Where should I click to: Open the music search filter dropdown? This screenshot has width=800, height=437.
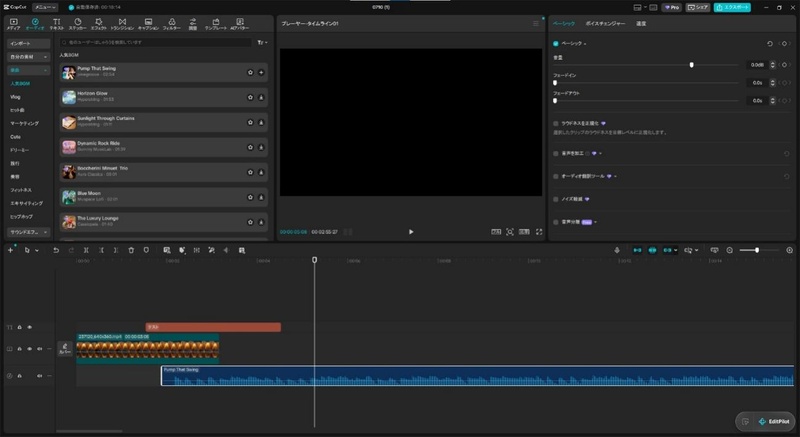pos(262,43)
